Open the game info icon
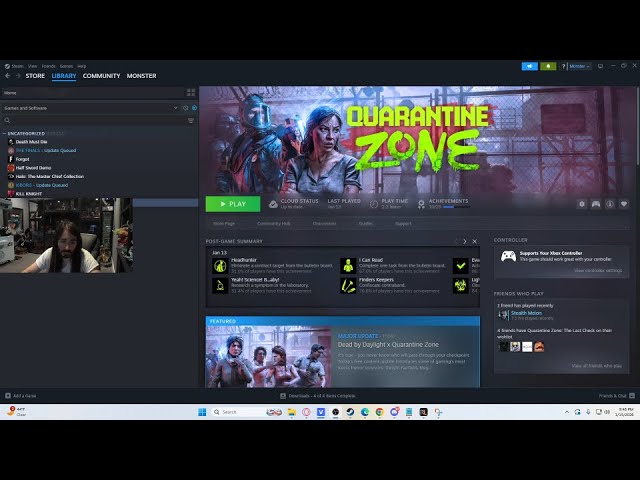The image size is (640, 480). (x=610, y=204)
